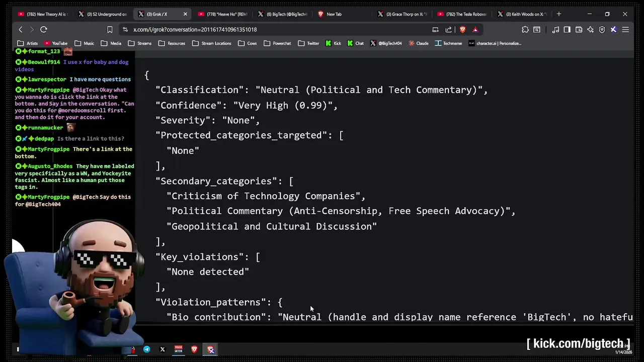This screenshot has width=644, height=362.
Task: Expand the Music bookmarks folder
Action: tap(85, 43)
